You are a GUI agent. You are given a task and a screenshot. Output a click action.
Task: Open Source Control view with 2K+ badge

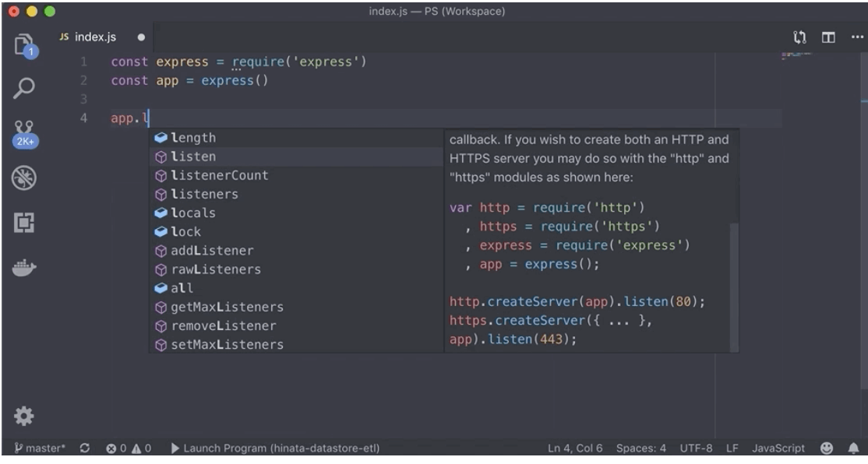tap(24, 134)
